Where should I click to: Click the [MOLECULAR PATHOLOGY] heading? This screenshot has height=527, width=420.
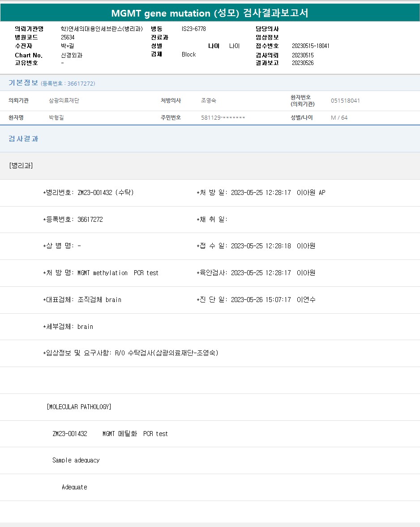click(x=79, y=407)
